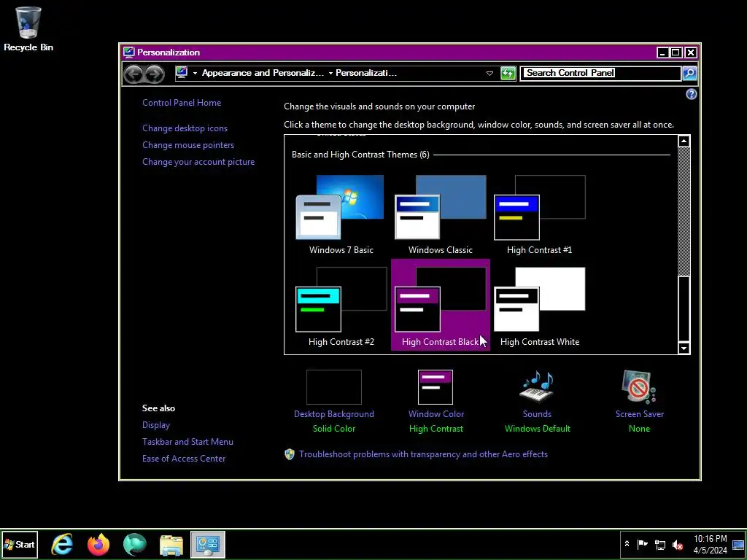Open Windows Explorer from the taskbar
This screenshot has width=747, height=560.
point(171,545)
